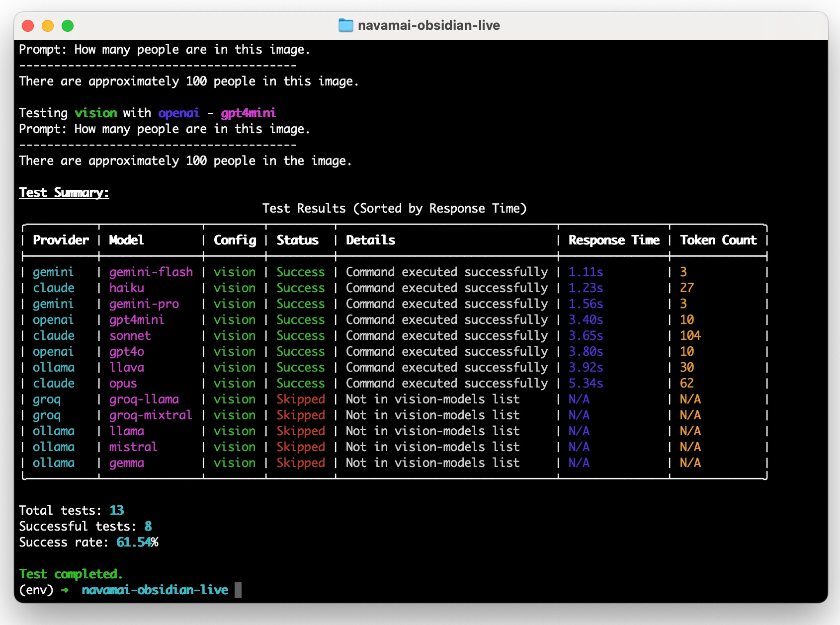Click the 3.65s response time
Screen dimensions: 840x625
[x=586, y=335]
